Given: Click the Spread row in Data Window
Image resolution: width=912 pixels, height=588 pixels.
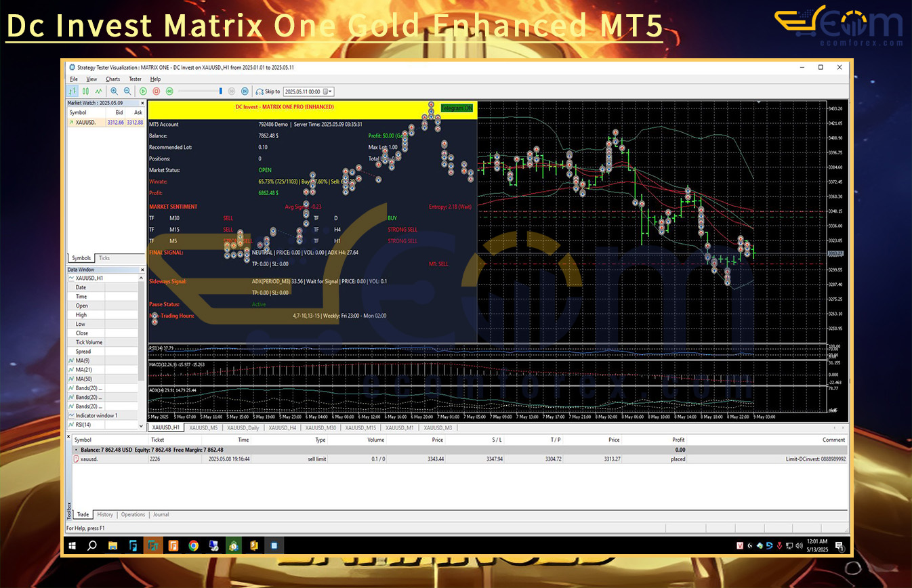Looking at the screenshot, I should coord(102,352).
